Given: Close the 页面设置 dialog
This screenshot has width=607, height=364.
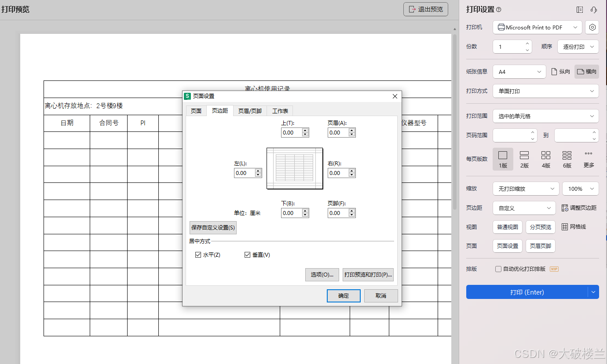Looking at the screenshot, I should pos(395,96).
